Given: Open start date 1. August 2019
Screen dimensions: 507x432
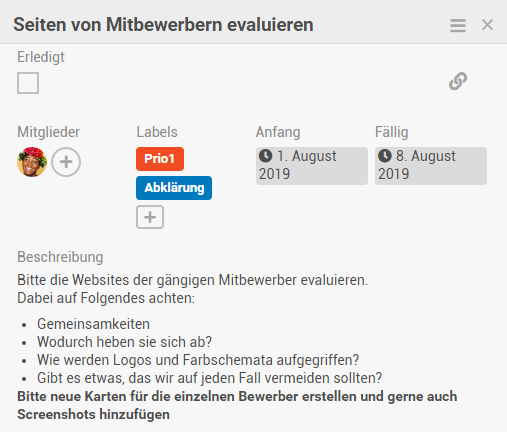Looking at the screenshot, I should point(312,166).
